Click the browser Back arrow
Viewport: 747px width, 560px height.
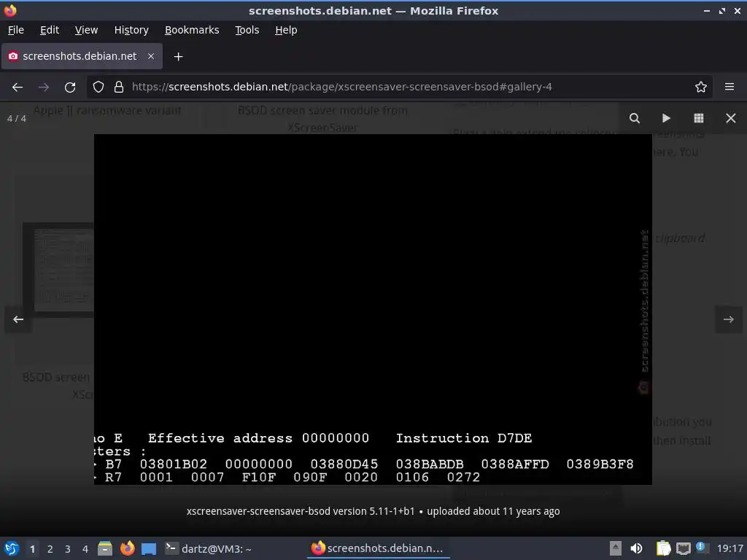tap(18, 87)
